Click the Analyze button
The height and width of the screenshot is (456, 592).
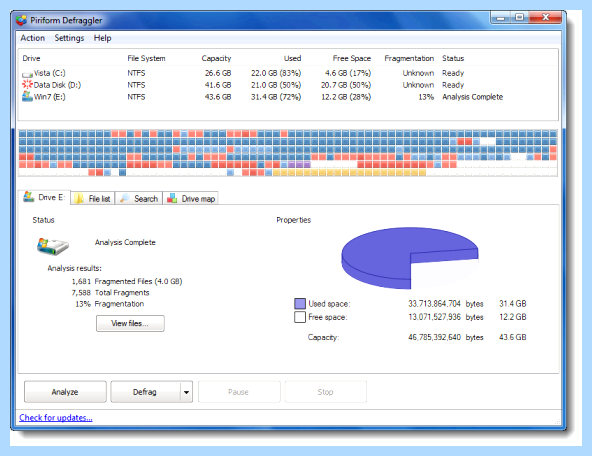click(65, 392)
